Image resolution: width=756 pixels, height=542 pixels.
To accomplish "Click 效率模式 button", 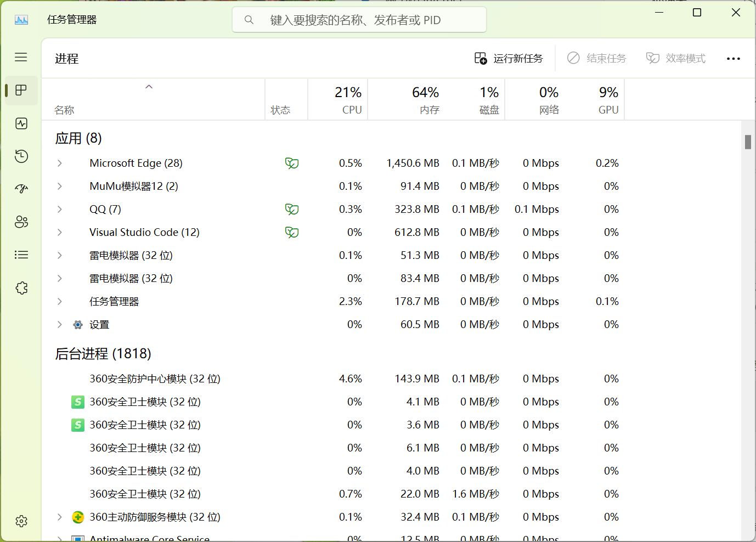I will (x=676, y=58).
